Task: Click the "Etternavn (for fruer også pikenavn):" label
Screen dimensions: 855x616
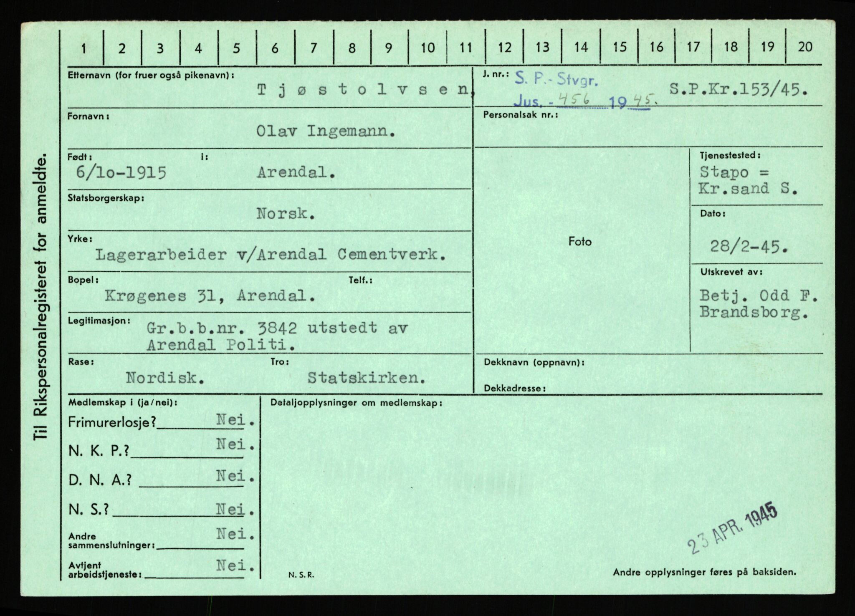Action: [x=150, y=76]
